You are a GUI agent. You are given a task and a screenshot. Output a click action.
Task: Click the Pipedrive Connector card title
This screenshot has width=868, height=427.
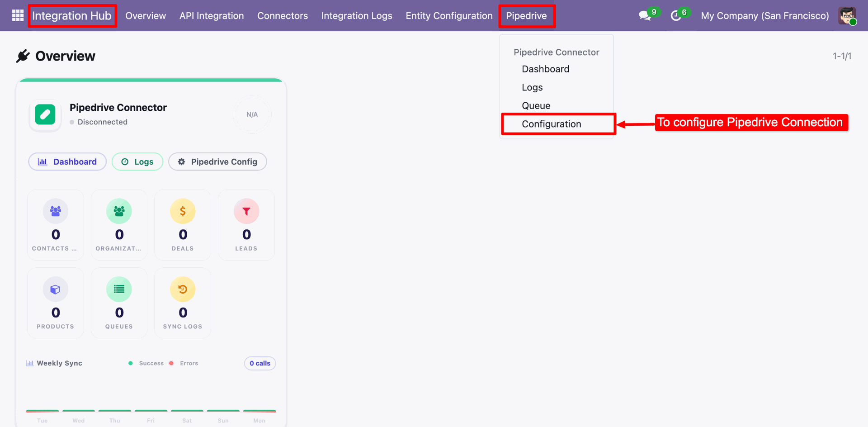pyautogui.click(x=118, y=108)
